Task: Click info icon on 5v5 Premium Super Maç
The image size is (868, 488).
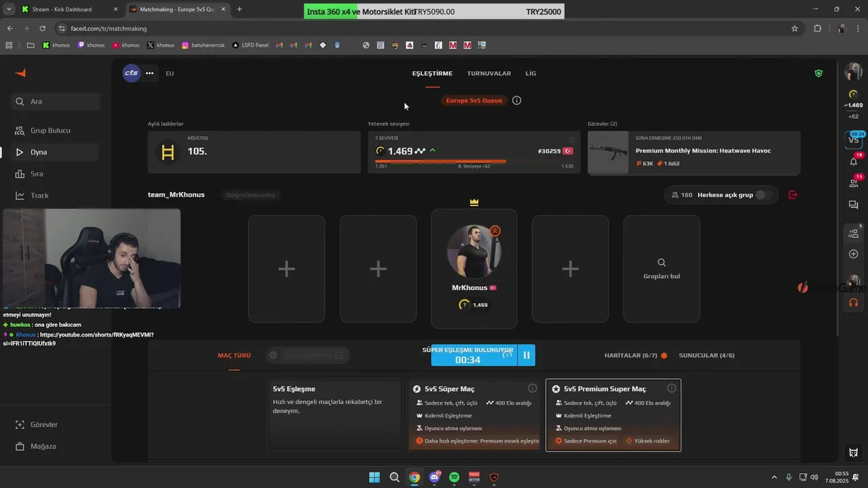Action: coord(671,388)
